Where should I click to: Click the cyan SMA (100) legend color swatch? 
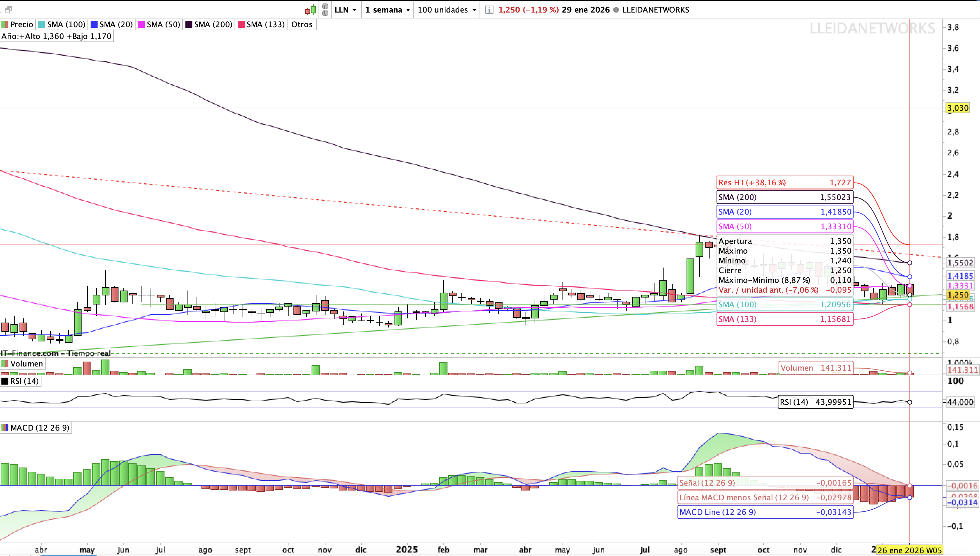41,24
